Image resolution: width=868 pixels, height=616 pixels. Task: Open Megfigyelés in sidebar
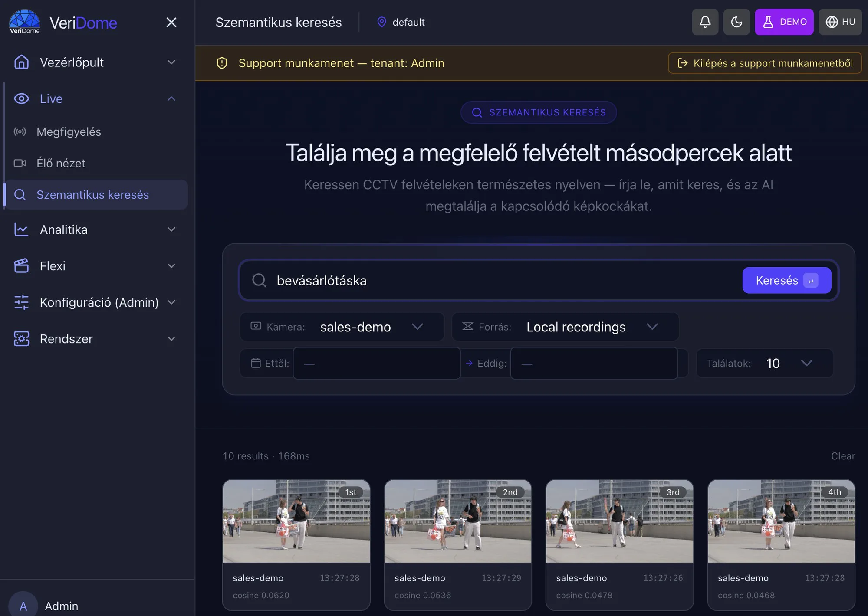point(95,131)
